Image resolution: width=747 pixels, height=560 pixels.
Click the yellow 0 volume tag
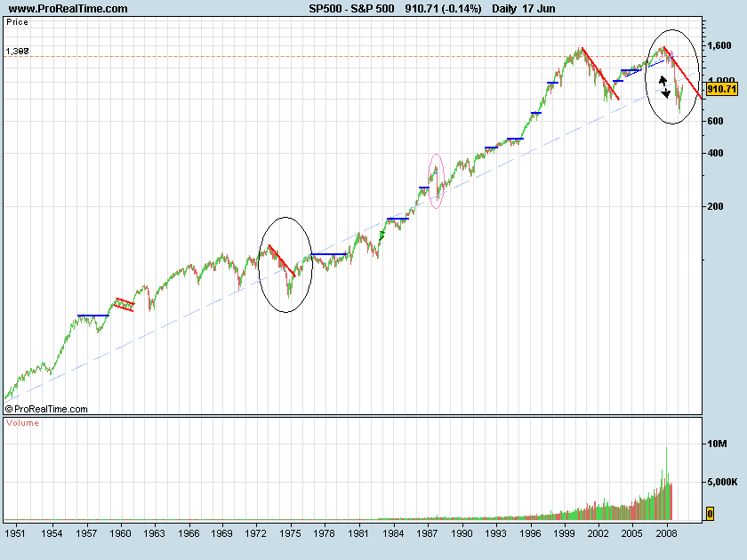click(x=710, y=514)
